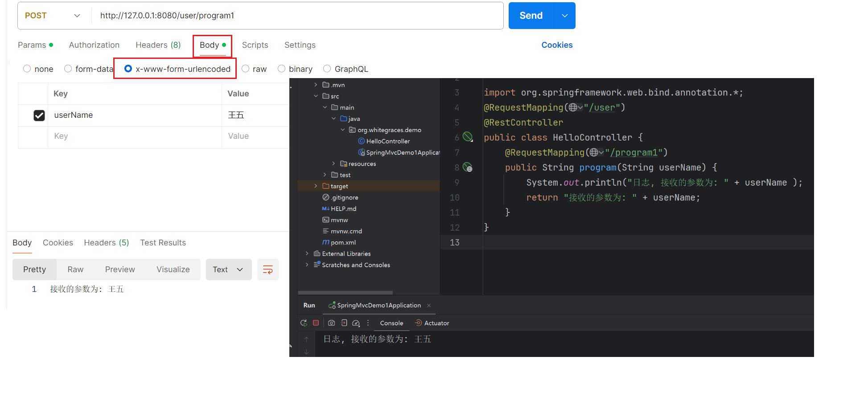Open the Text response format dropdown
Viewport: 868px width, 394px height.
coord(229,270)
